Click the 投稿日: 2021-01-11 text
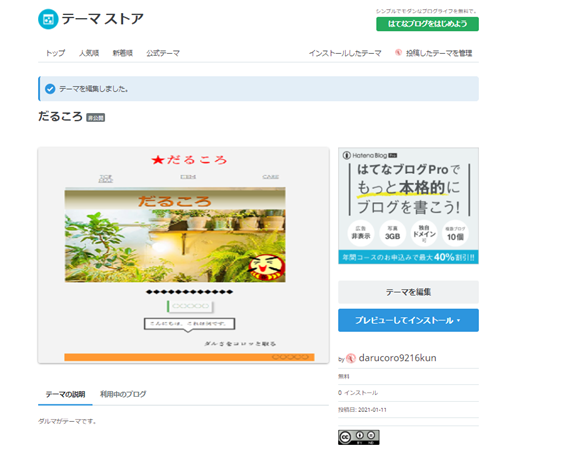Screen dimensions: 567x460 pyautogui.click(x=362, y=410)
